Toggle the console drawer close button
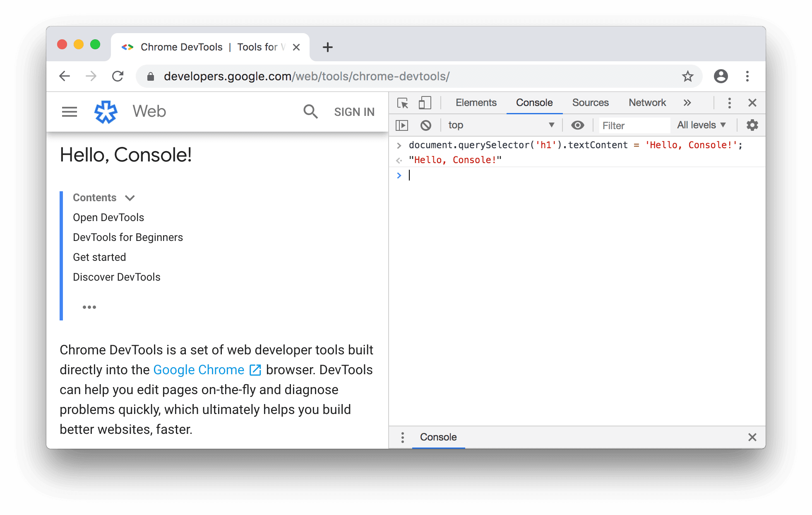The width and height of the screenshot is (812, 515). click(752, 437)
